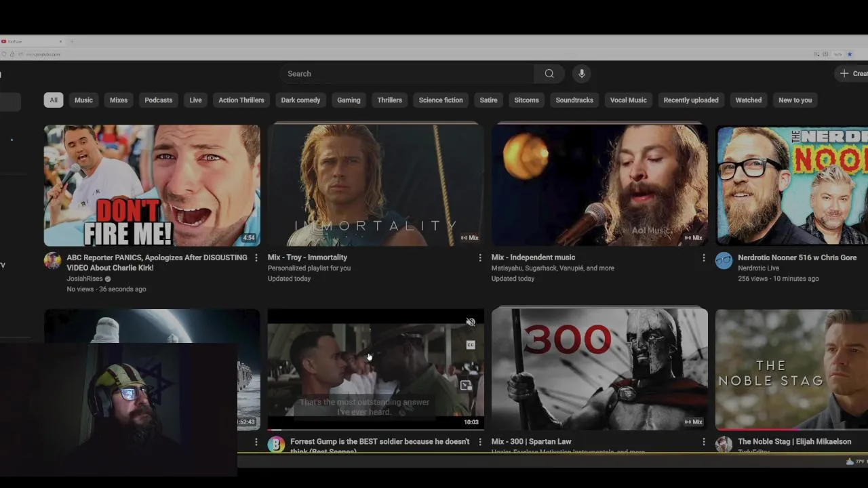Select the Gaming filter chip
The image size is (868, 488).
pos(349,100)
